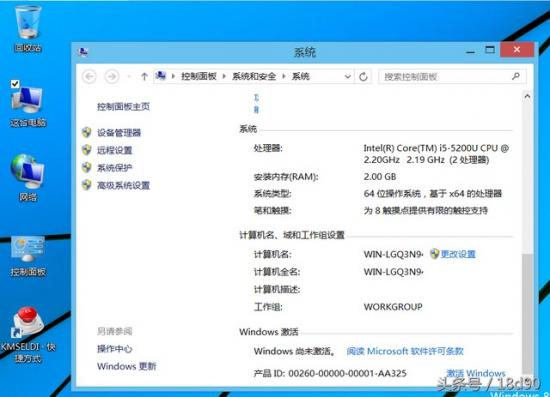The width and height of the screenshot is (550, 397).
Task: Maximize the System window
Action: click(490, 50)
